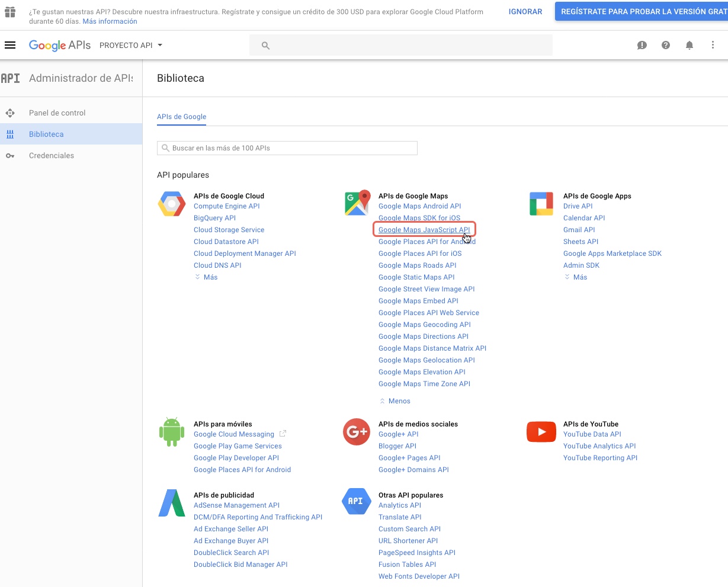Open Gmail API link
This screenshot has height=587, width=728.
pos(579,230)
